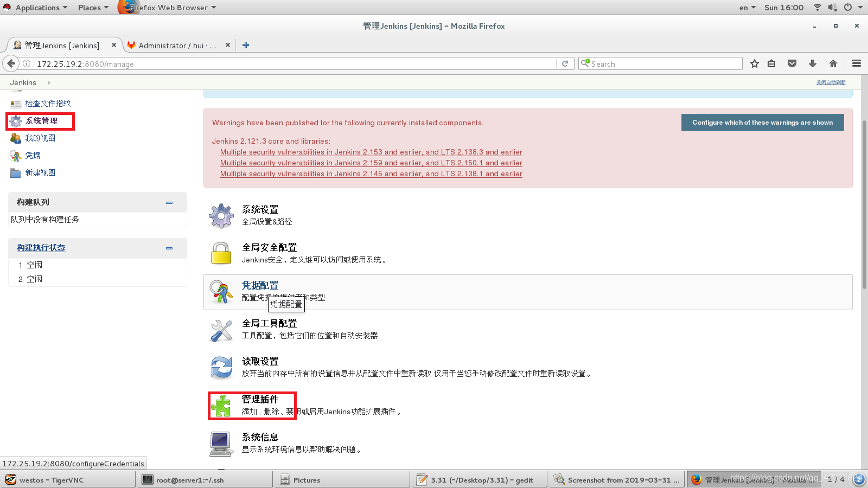Click the site information icon in URL bar
Viewport: 868px width, 488px height.
pos(27,63)
